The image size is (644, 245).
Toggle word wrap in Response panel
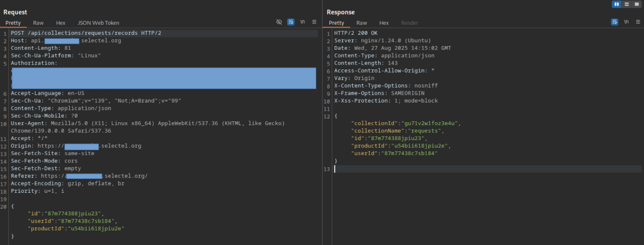tap(614, 22)
